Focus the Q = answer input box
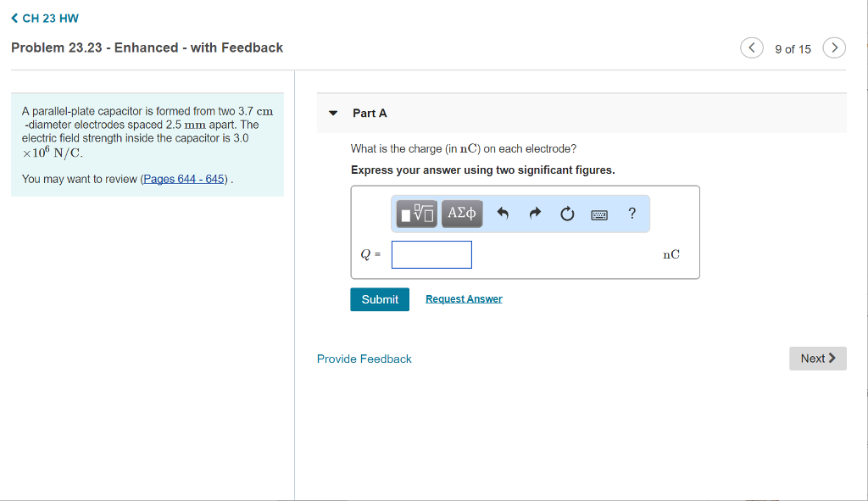The image size is (868, 501). pyautogui.click(x=431, y=254)
